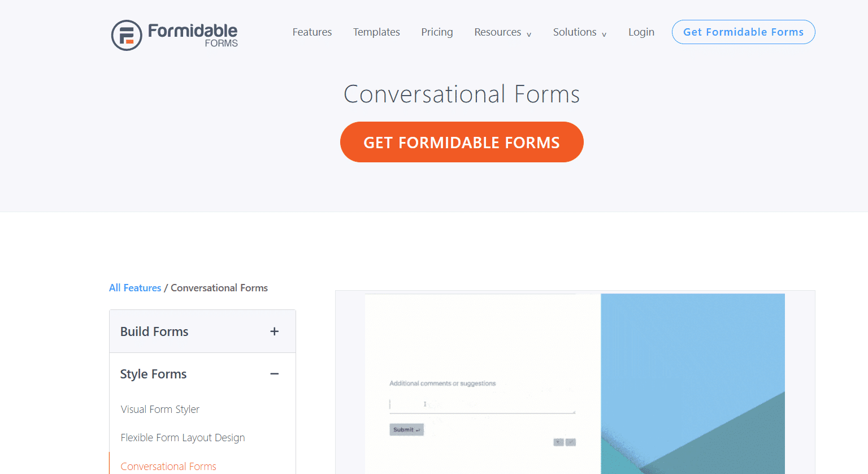Click the Additional comments text field

482,405
